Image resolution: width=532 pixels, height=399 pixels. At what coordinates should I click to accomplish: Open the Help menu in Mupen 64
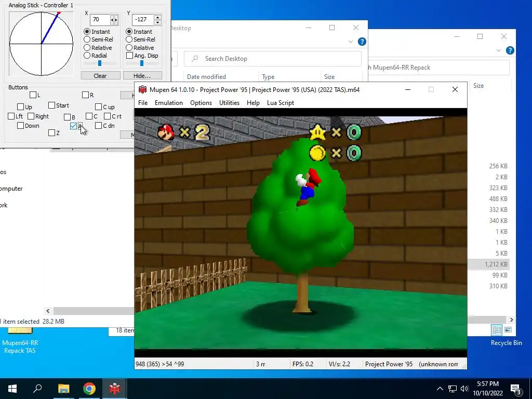coord(253,103)
